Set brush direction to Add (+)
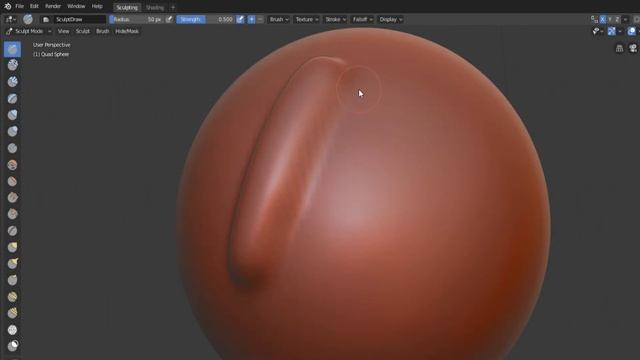This screenshot has height=360, width=640. tap(251, 19)
